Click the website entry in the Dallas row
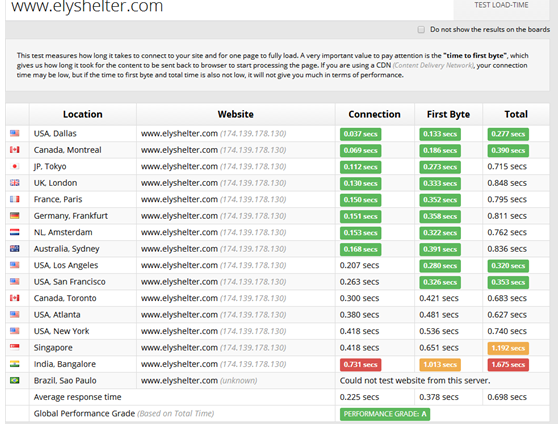This screenshot has height=424, width=559. pyautogui.click(x=214, y=134)
